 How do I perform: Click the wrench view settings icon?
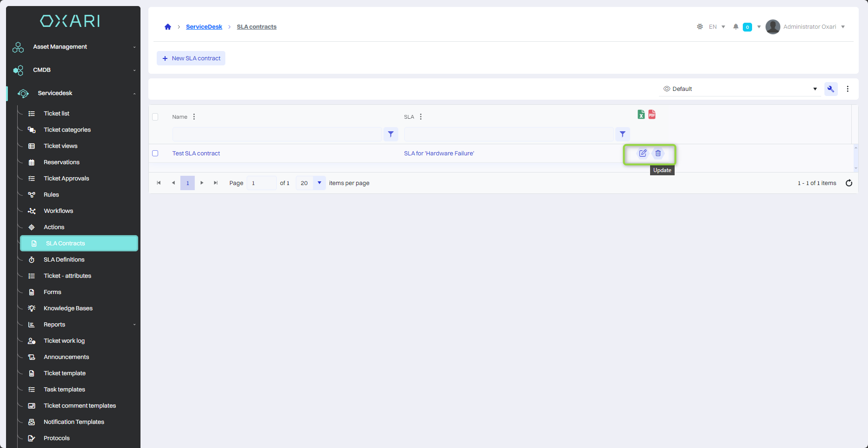pos(830,89)
